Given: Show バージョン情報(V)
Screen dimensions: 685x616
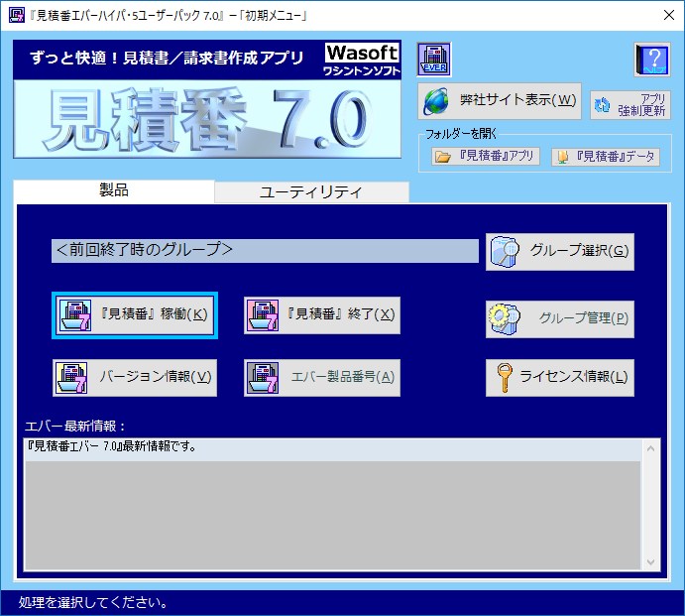Looking at the screenshot, I should click(x=135, y=378).
